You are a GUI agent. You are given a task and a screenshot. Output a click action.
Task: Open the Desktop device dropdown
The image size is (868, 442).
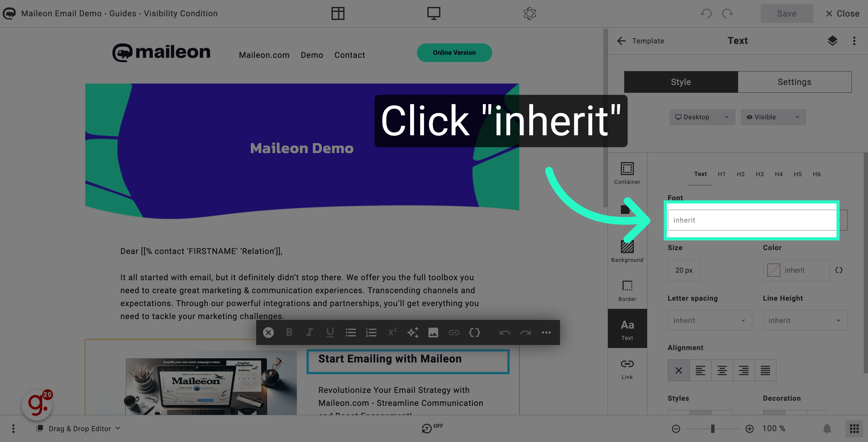702,117
